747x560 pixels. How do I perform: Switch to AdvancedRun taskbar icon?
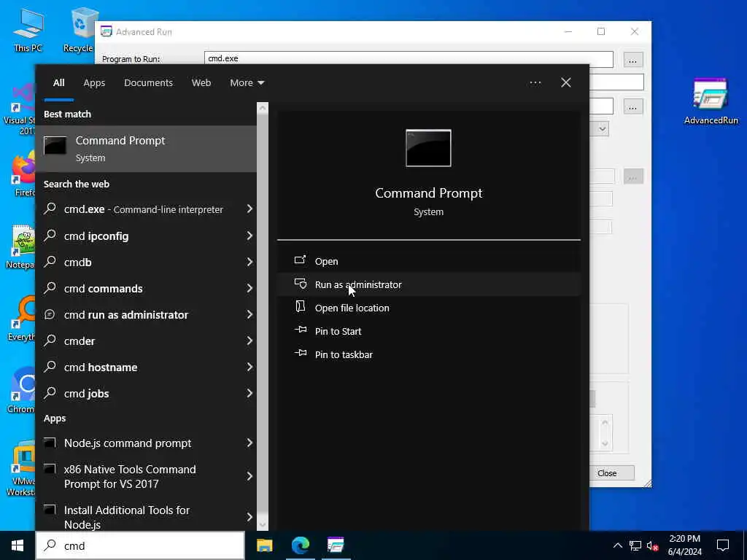[x=336, y=545]
